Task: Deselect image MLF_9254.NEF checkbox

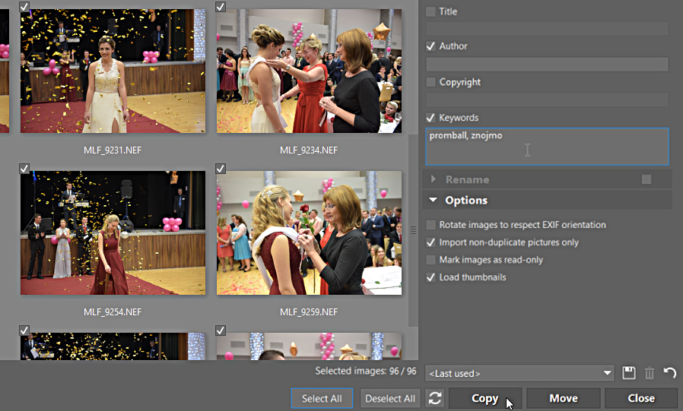Action: click(x=24, y=168)
